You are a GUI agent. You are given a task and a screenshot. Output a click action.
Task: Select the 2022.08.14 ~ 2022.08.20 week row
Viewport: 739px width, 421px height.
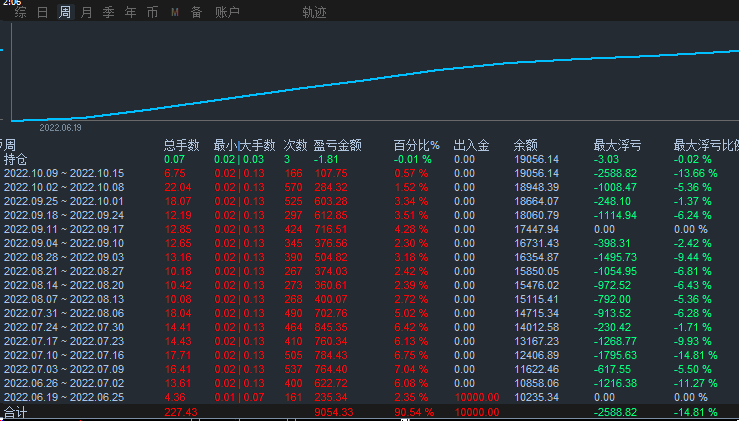[370, 285]
